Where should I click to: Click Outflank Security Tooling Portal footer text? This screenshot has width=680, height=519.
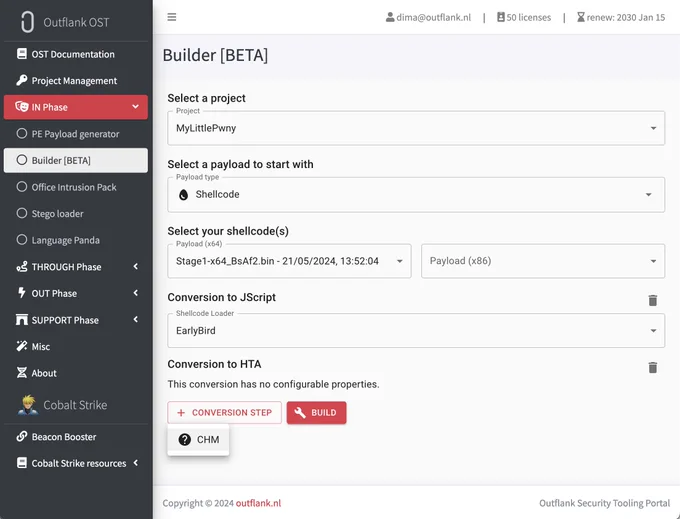click(604, 503)
